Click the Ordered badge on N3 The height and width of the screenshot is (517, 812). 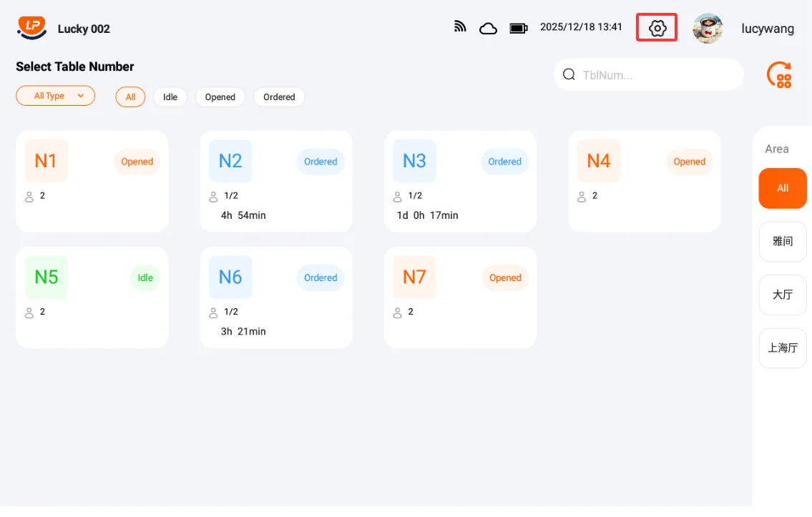505,162
